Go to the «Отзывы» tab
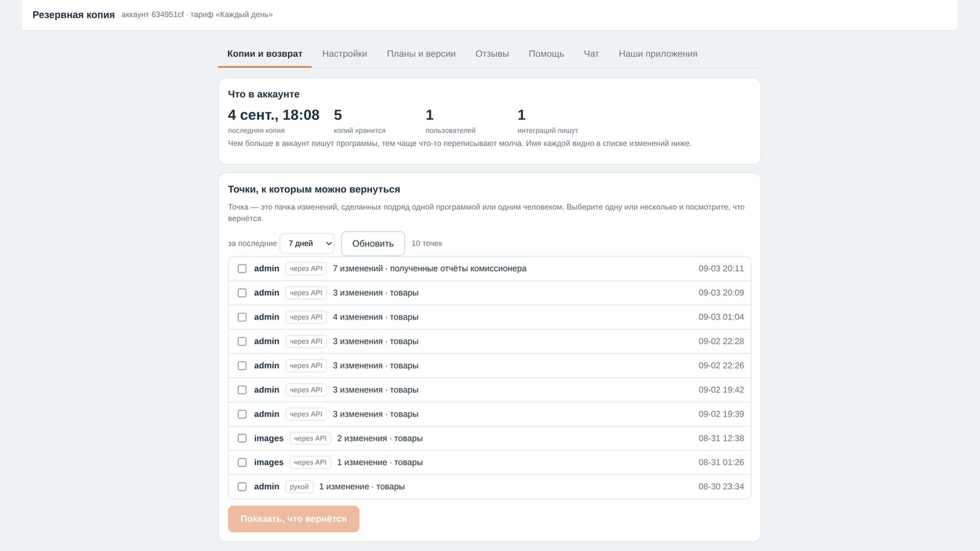Viewport: 980px width, 551px height. click(x=492, y=54)
